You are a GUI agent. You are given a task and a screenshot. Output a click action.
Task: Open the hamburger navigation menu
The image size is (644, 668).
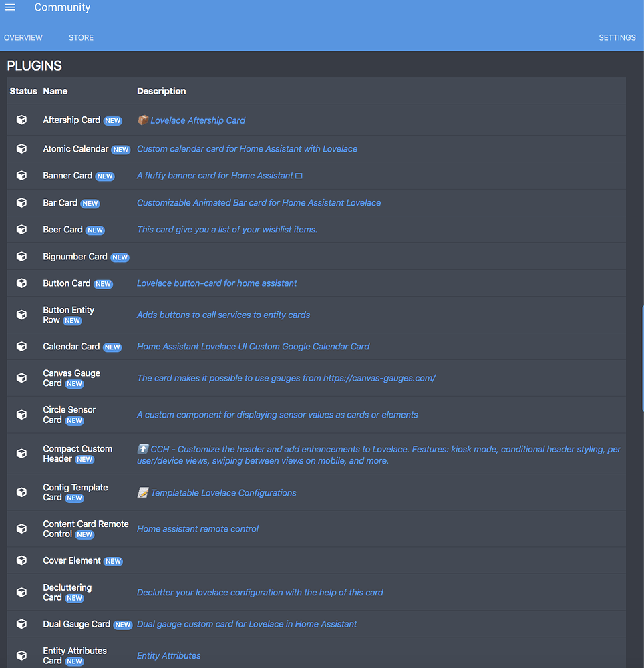[10, 7]
